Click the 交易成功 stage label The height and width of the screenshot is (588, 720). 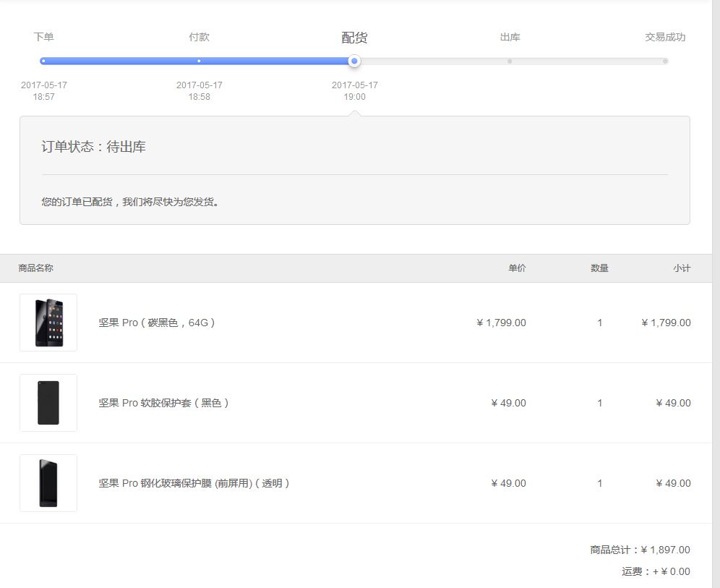(665, 37)
